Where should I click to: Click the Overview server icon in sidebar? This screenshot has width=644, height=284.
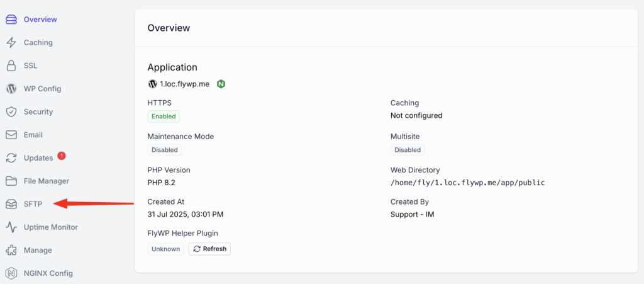(x=11, y=20)
